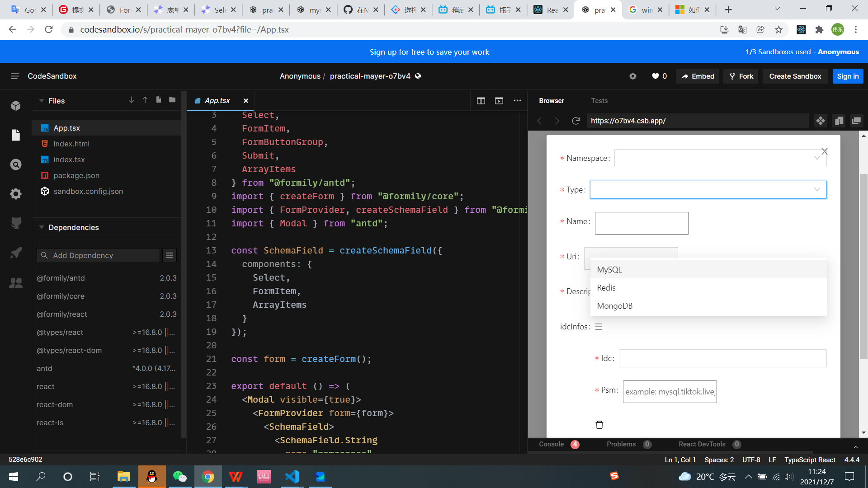Collapse the Dependencies section
Image resolution: width=868 pixels, height=488 pixels.
(42, 227)
